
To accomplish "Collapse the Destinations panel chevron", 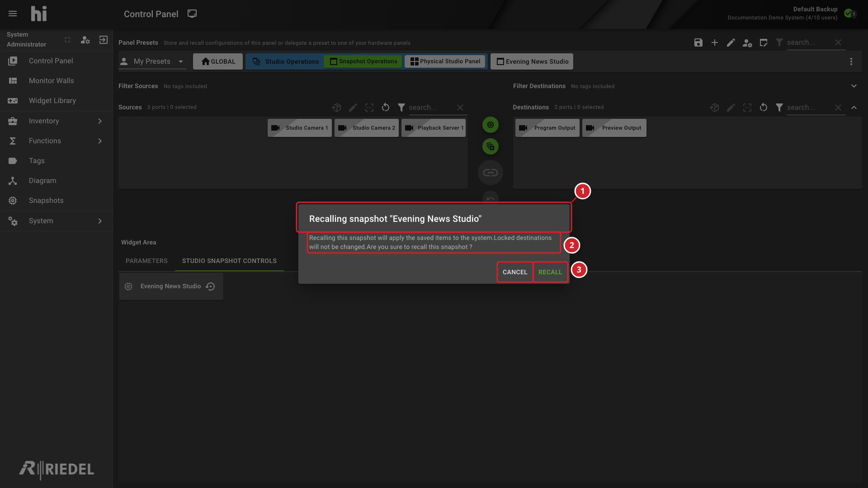I will [x=854, y=108].
